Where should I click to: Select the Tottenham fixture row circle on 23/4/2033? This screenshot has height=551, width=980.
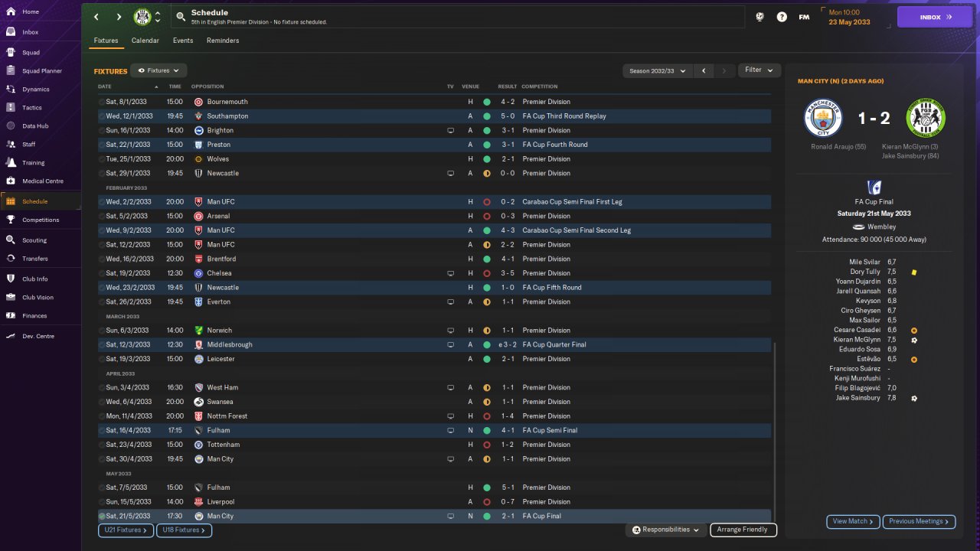(x=102, y=445)
